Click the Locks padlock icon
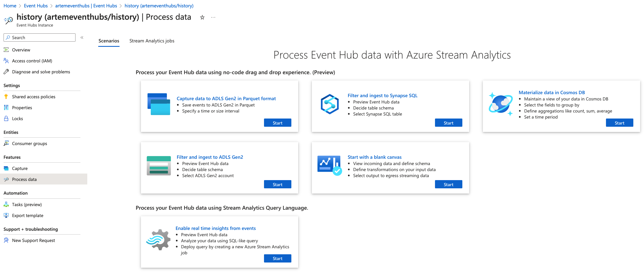644x274 pixels. tap(6, 119)
